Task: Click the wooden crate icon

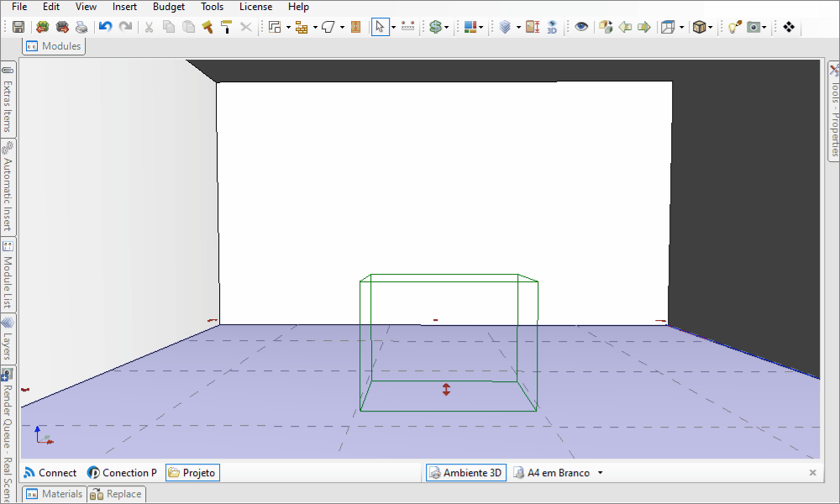Action: point(699,27)
